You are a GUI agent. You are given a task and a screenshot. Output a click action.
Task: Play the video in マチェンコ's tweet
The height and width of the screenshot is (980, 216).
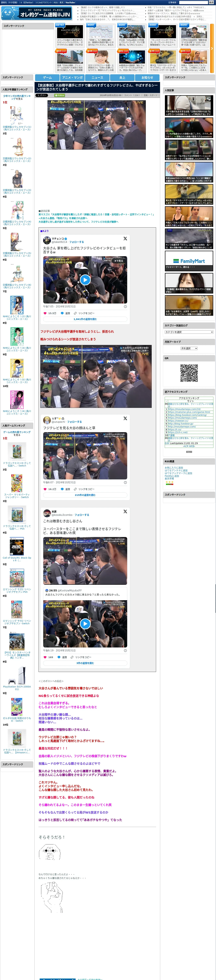point(85,280)
